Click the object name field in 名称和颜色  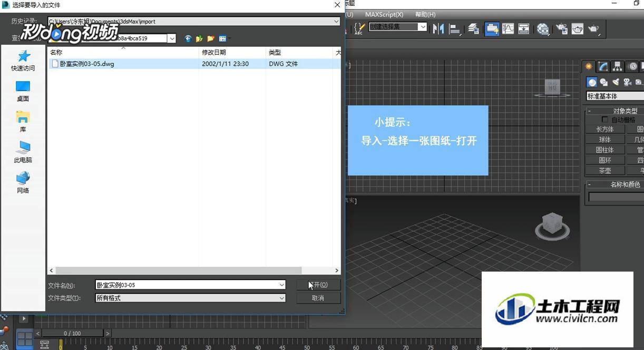(x=616, y=197)
